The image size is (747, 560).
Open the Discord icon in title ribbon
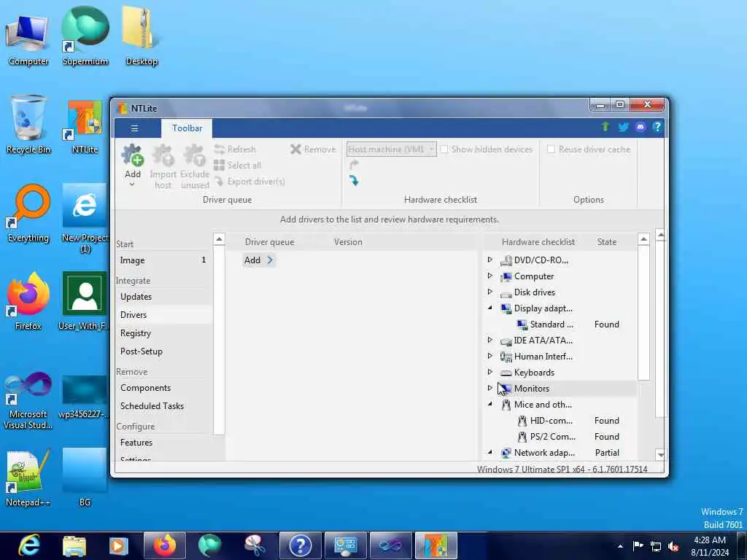point(640,127)
